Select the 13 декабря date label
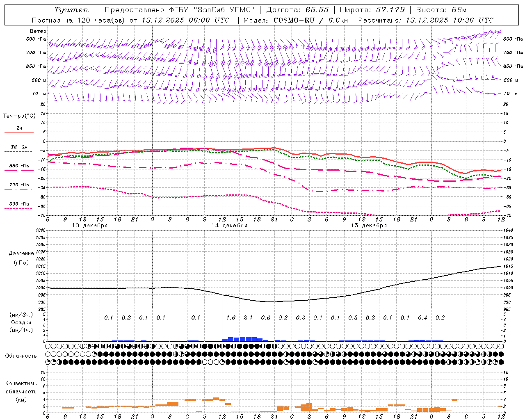The image size is (525, 420). click(x=90, y=226)
